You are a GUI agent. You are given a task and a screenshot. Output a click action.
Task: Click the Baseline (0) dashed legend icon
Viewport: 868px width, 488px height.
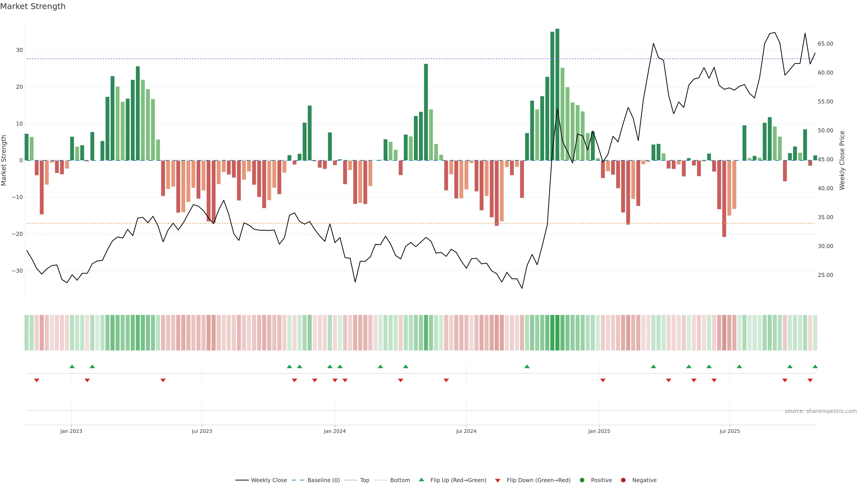[297, 480]
